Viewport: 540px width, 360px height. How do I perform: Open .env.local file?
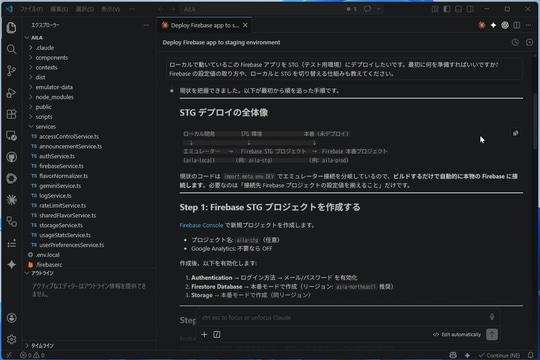[48, 255]
